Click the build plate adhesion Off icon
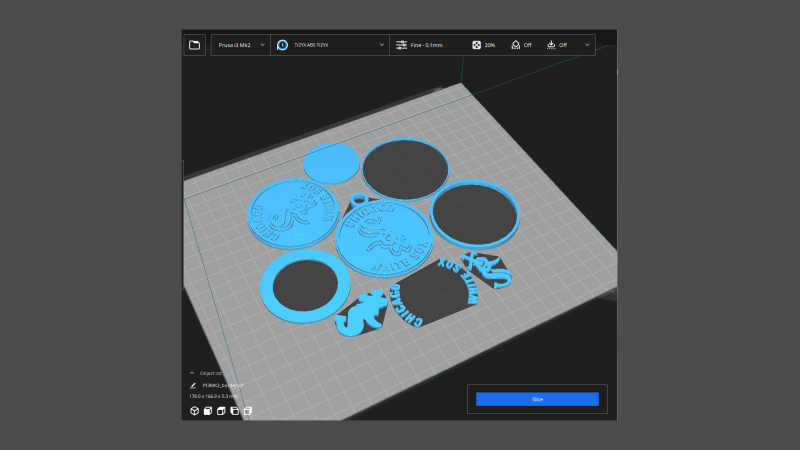 pos(551,45)
